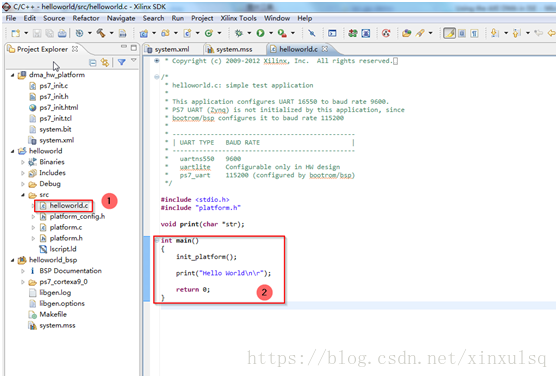Click the External Tools run icon

click(x=282, y=33)
